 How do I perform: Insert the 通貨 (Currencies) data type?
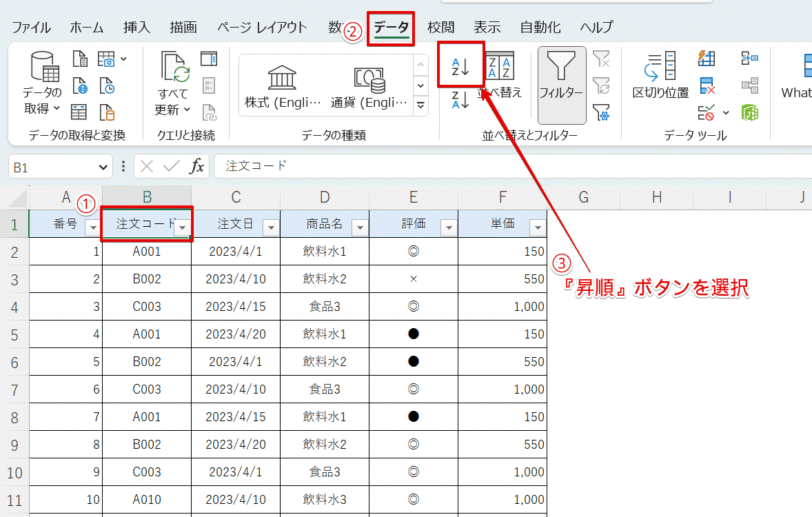(x=369, y=87)
